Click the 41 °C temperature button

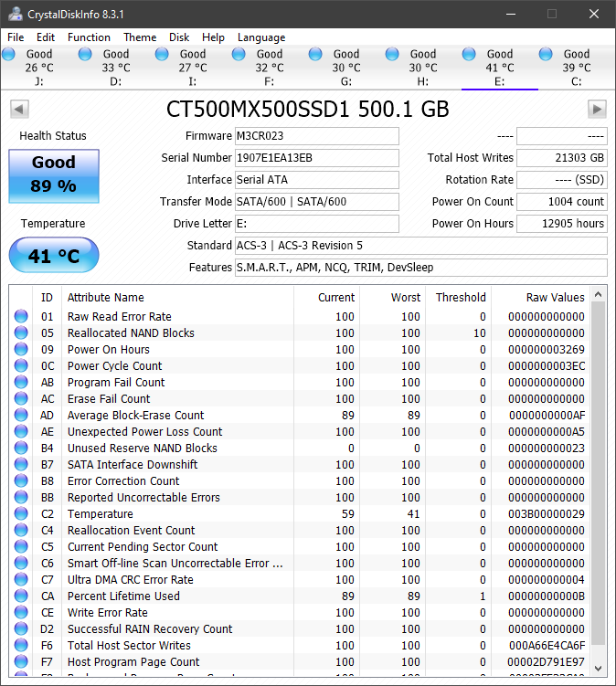tap(54, 255)
